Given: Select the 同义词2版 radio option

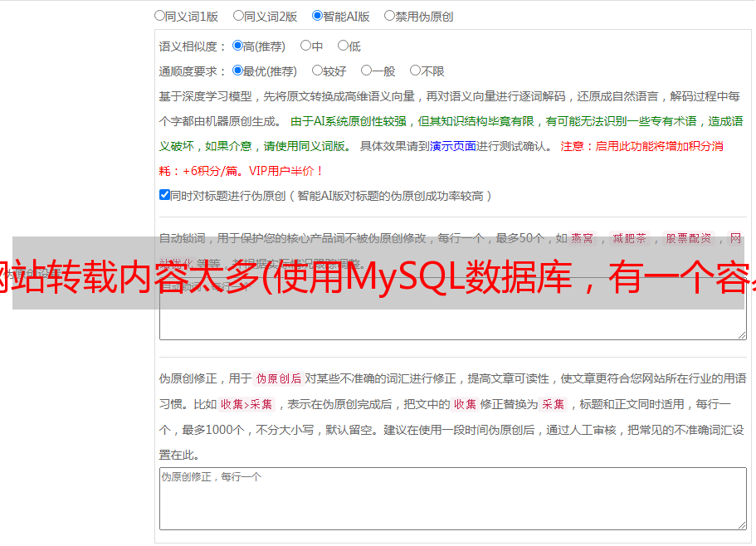Looking at the screenshot, I should click(238, 16).
